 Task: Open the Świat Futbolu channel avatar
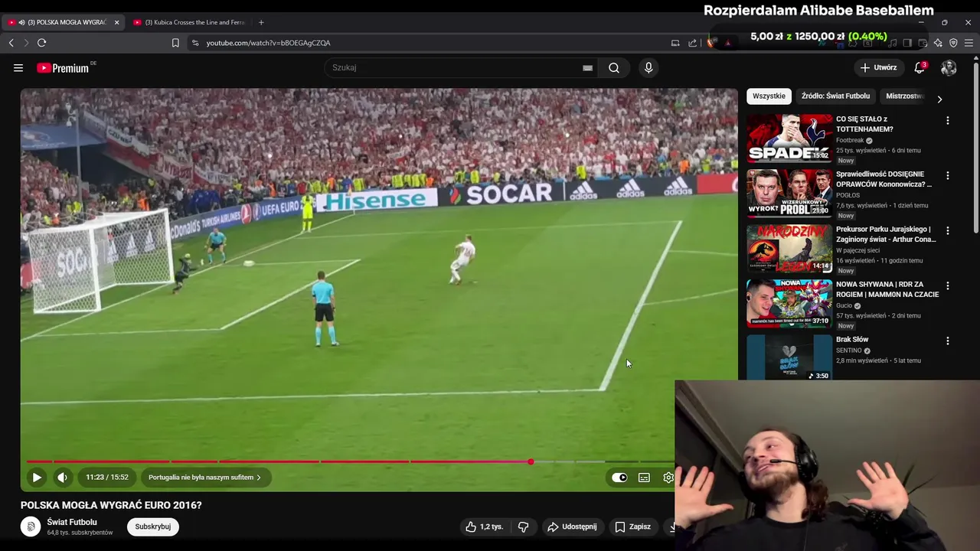pos(31,527)
